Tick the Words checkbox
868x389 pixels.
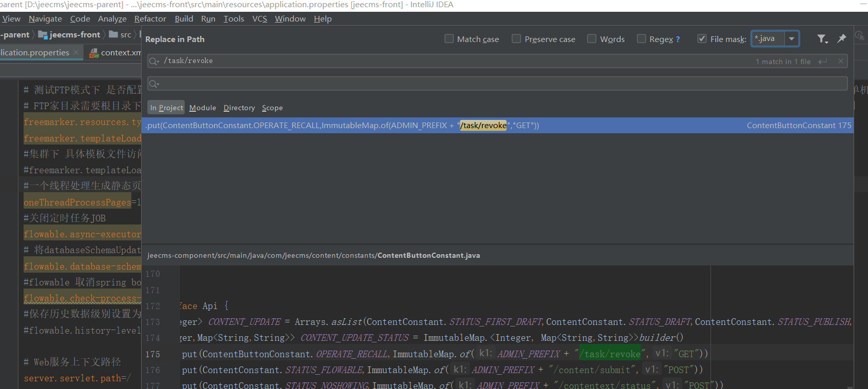point(591,39)
